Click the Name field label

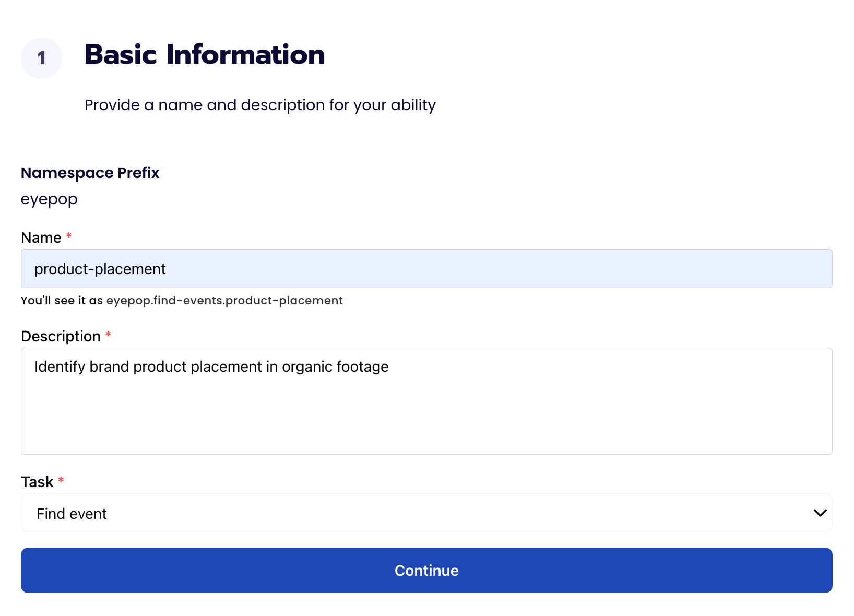[41, 238]
